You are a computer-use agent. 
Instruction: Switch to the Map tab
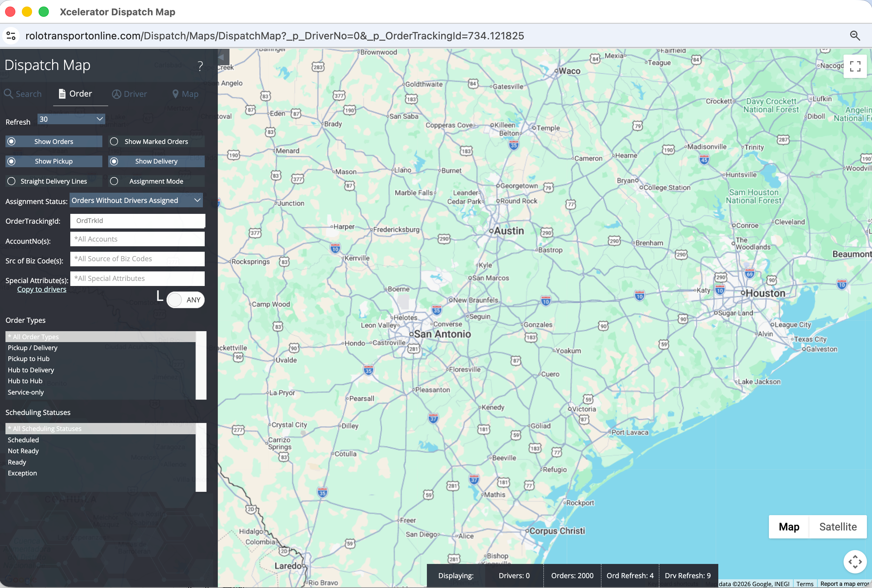point(185,94)
